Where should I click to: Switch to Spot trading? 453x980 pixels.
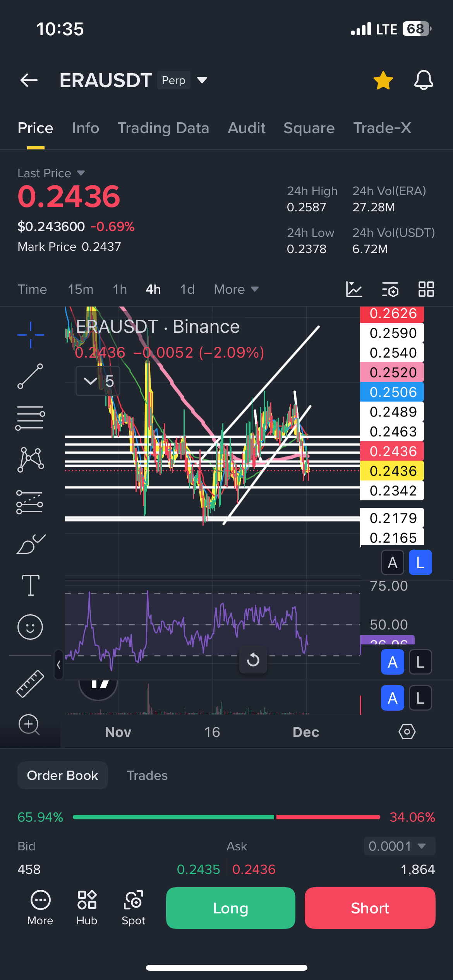tap(134, 908)
